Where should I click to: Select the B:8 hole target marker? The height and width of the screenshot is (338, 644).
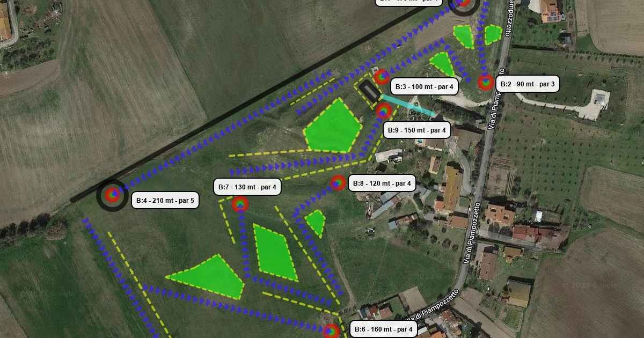point(338,183)
